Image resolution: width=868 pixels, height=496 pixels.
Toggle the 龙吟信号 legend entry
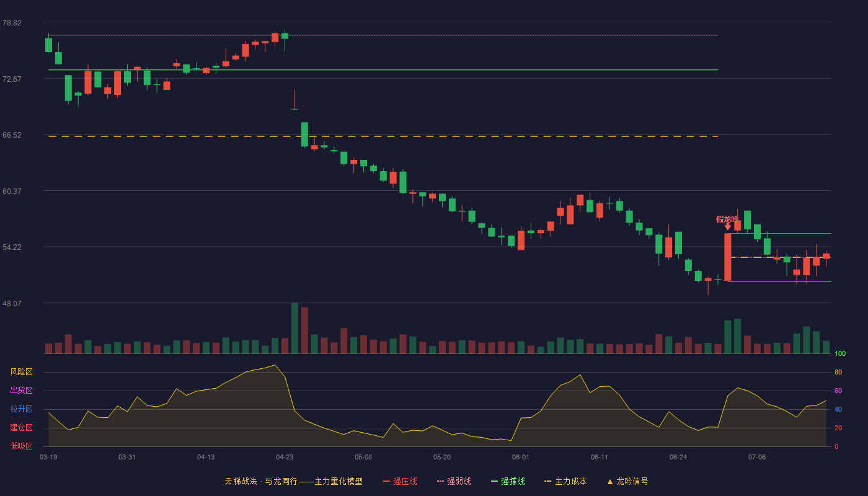(x=627, y=481)
